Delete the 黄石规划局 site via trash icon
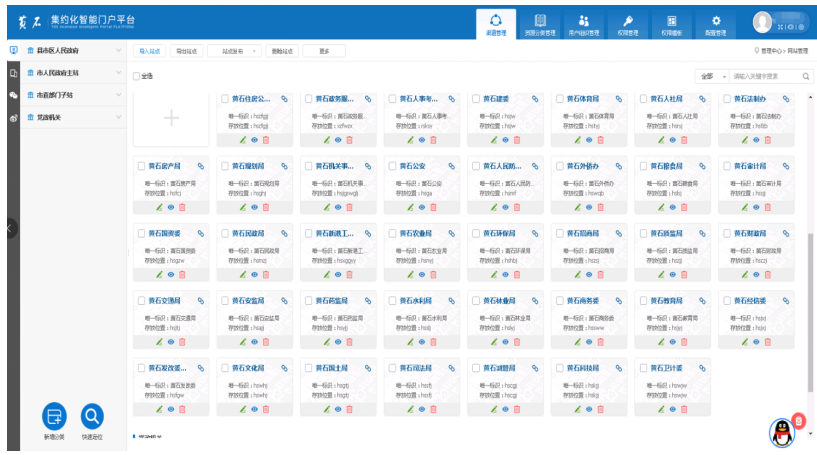The height and width of the screenshot is (455, 817). tap(265, 207)
